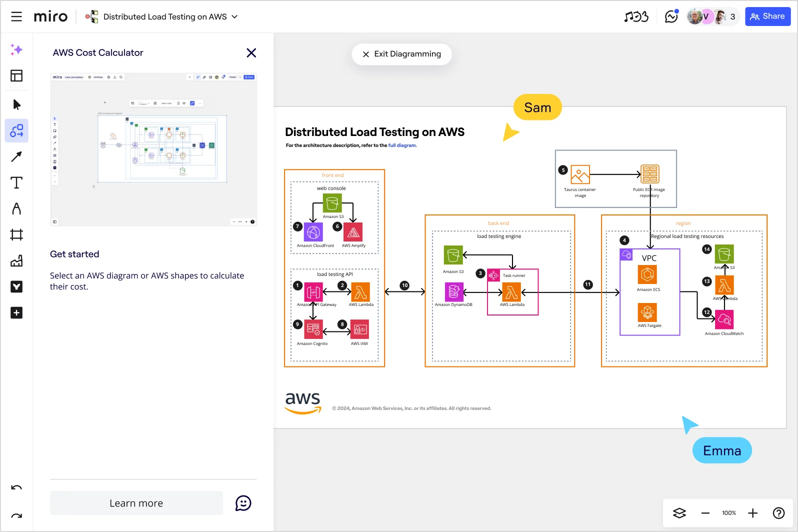Viewport: 798px width, 532px height.
Task: Redo the last action
Action: (x=16, y=515)
